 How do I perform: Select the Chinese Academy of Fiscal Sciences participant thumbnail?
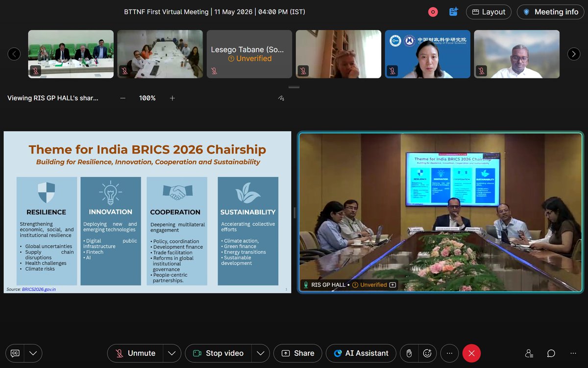point(428,54)
